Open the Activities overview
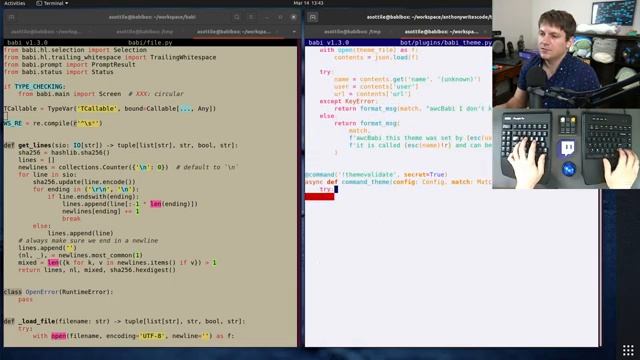Screen dimensions: 640x360 coord(15,3)
